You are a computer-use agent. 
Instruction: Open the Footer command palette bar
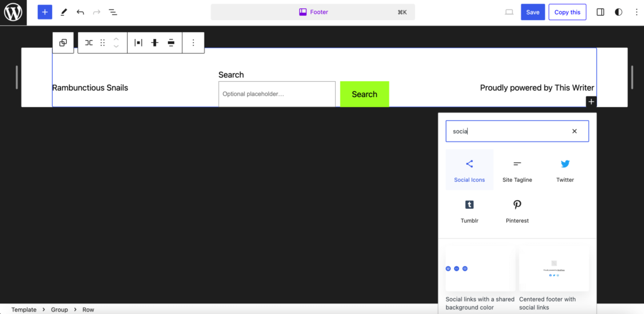pyautogui.click(x=313, y=13)
